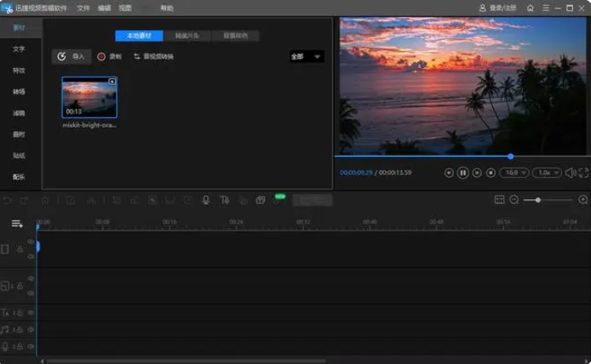Lock the music track

click(x=20, y=330)
